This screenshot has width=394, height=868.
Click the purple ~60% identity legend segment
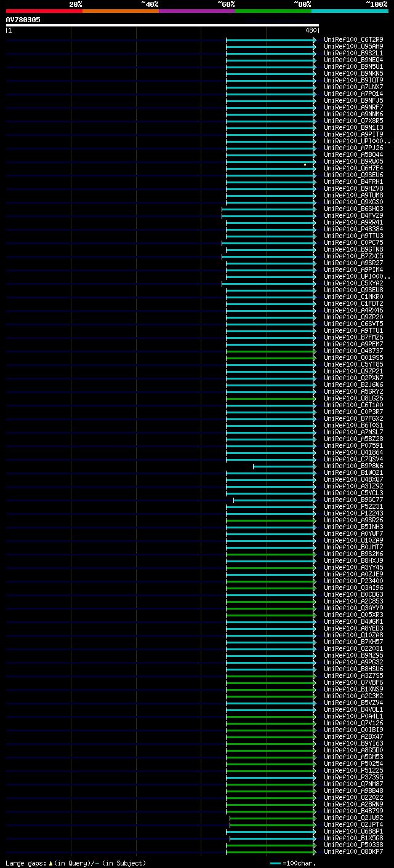pos(197,11)
